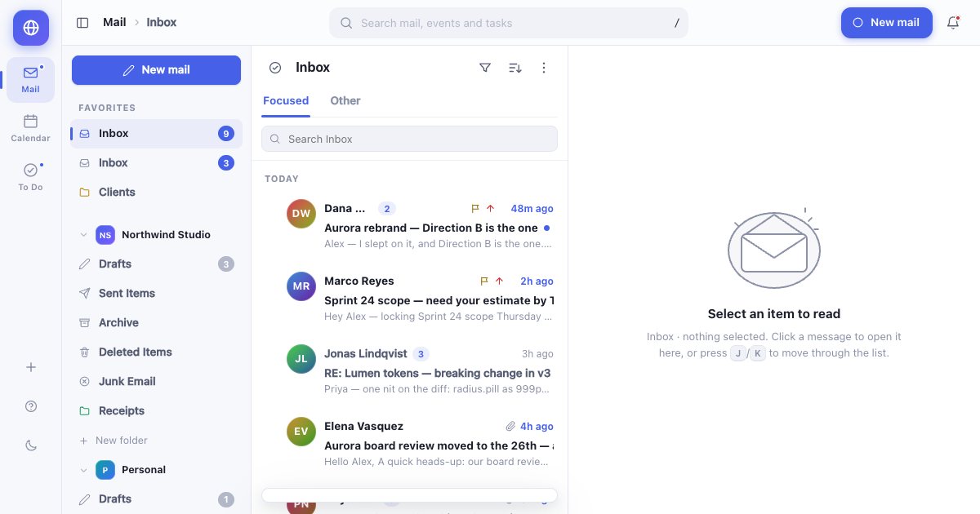
Task: Click high-priority arrow on Marco Reyes message
Action: [500, 281]
